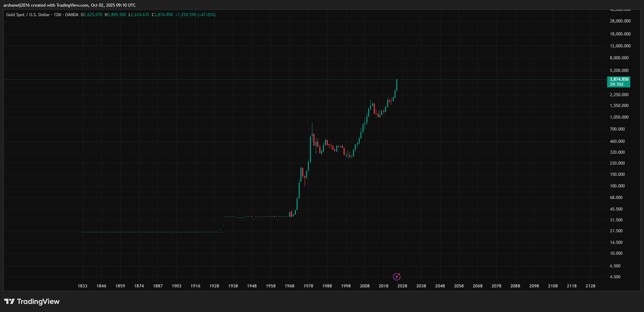644x312 pixels.
Task: Click the 1859 year on time axis
Action: (120, 287)
